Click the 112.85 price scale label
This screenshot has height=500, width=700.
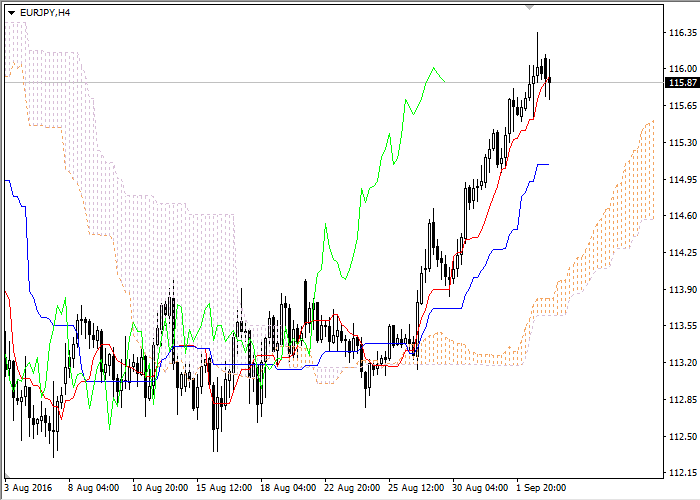[683, 400]
